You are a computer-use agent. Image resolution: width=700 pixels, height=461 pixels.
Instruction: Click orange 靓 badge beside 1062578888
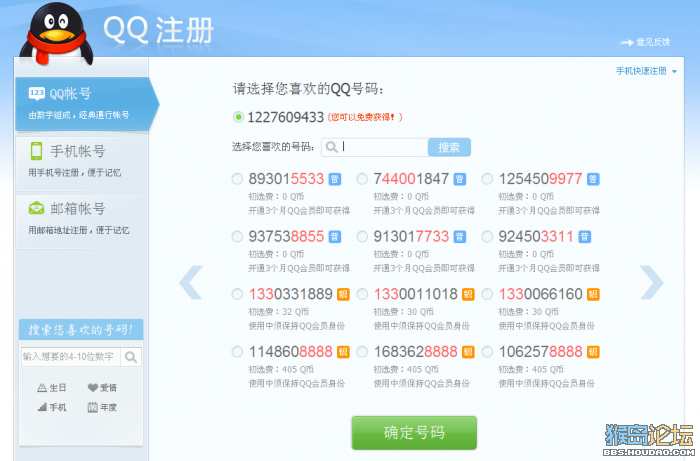pyautogui.click(x=593, y=352)
